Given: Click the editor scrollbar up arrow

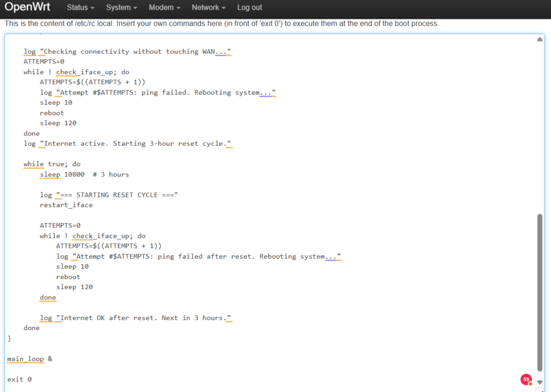Looking at the screenshot, I should (x=540, y=39).
